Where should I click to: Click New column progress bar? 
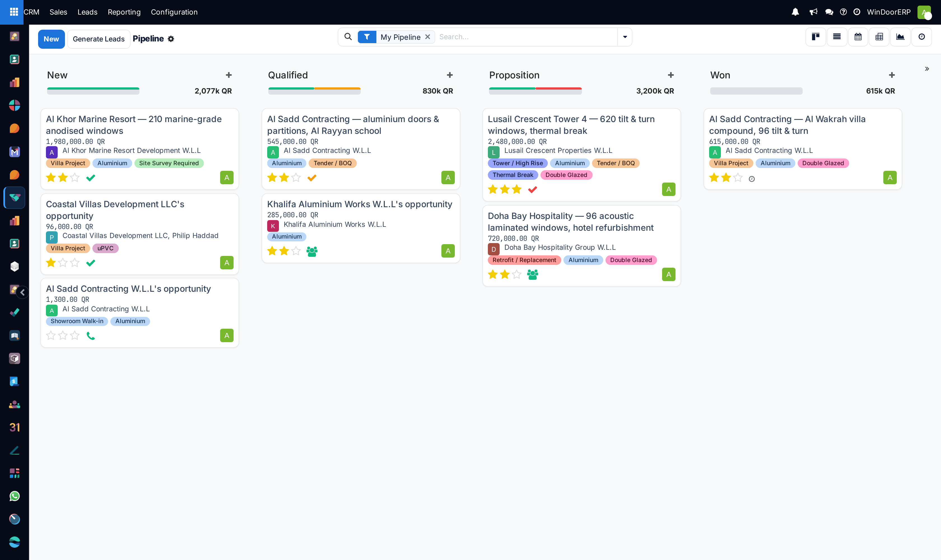pyautogui.click(x=93, y=90)
